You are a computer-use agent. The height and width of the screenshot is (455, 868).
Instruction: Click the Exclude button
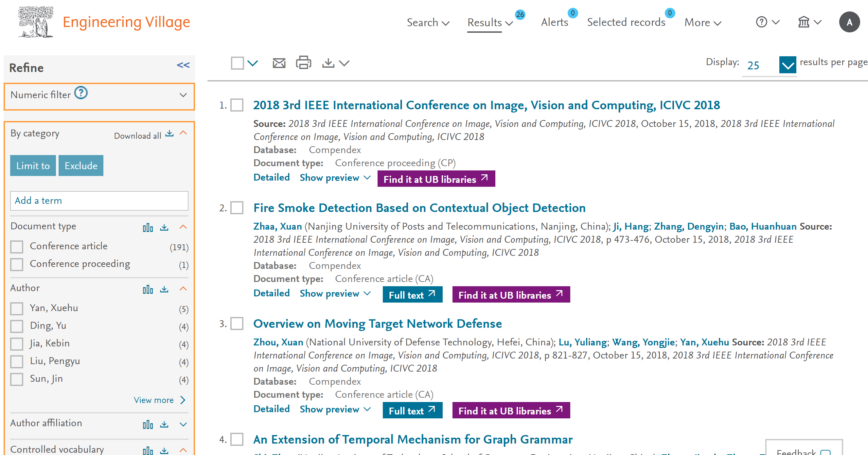(81, 166)
